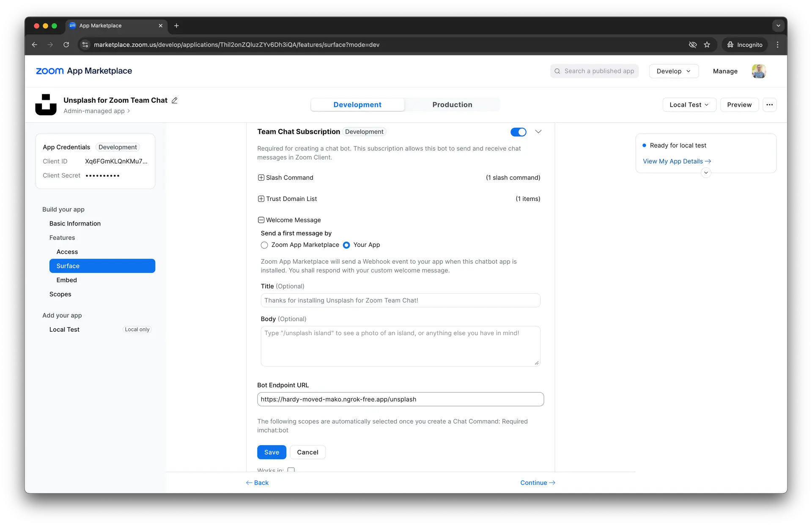Expand the Trust Domain List section
This screenshot has width=812, height=526.
[260, 198]
